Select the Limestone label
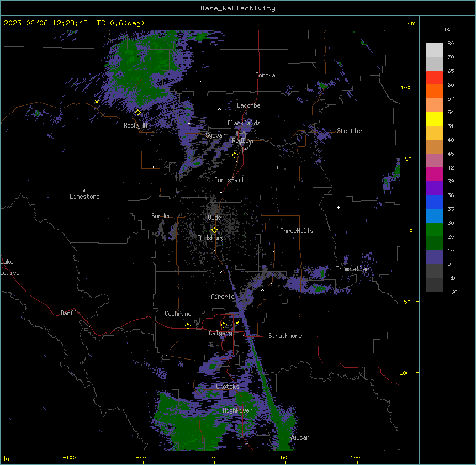This screenshot has height=465, width=476. pyautogui.click(x=84, y=197)
